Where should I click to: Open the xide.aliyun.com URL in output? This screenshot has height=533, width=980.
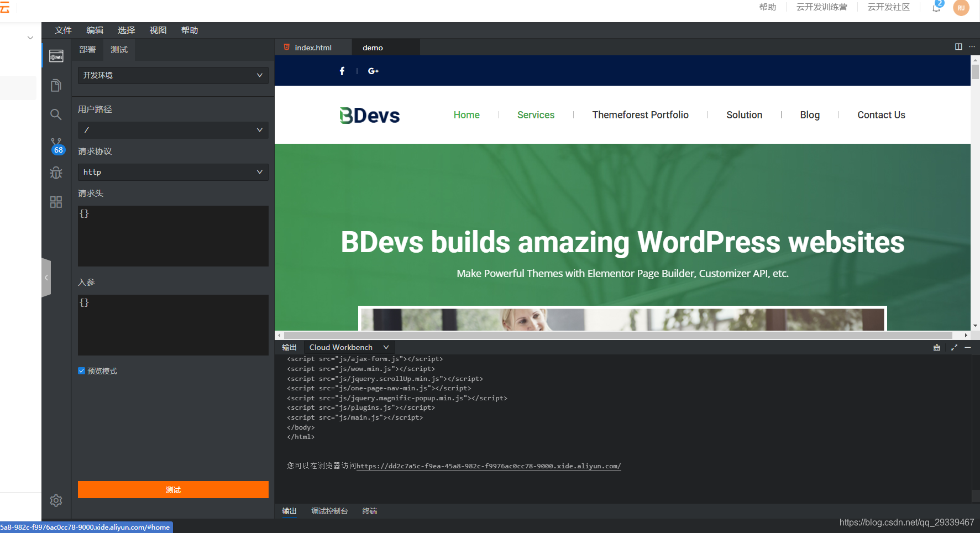tap(489, 466)
